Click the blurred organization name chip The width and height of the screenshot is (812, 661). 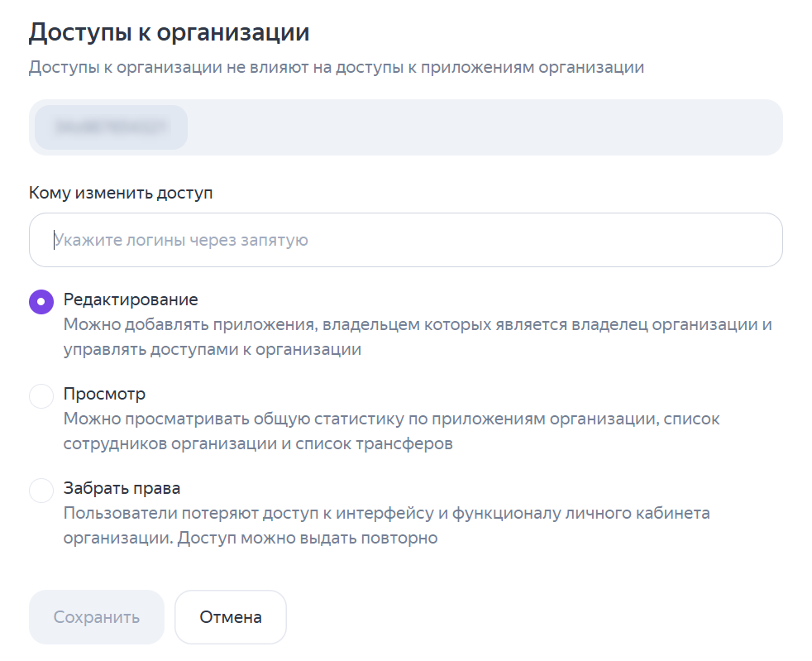112,127
